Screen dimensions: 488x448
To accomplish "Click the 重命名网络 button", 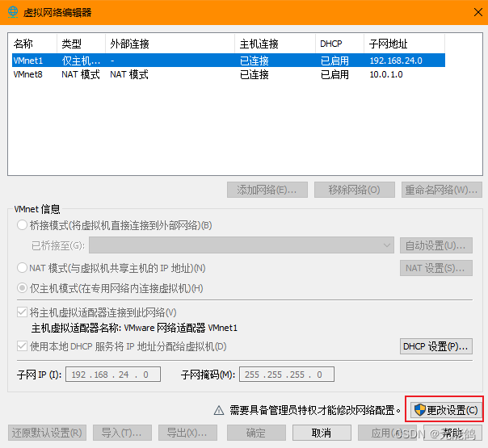I will pyautogui.click(x=442, y=190).
